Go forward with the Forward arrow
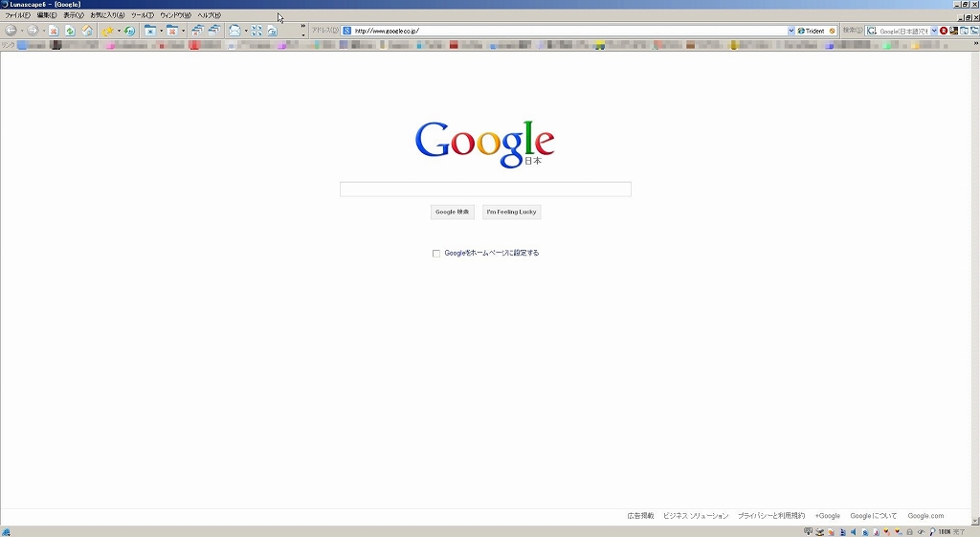The image size is (980, 537). click(33, 30)
